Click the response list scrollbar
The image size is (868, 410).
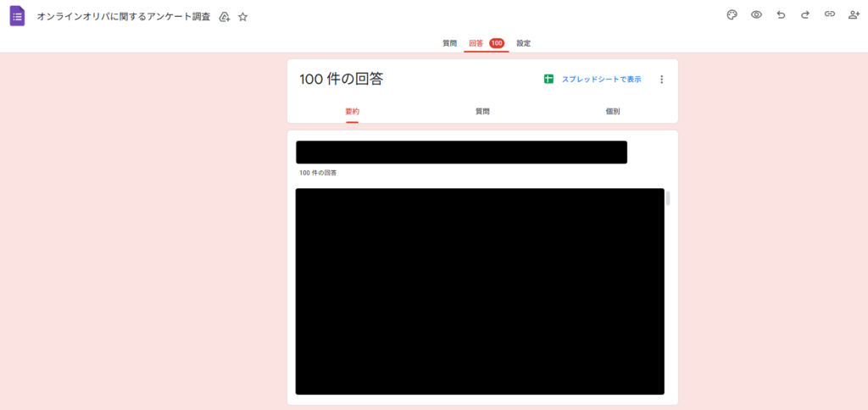pyautogui.click(x=668, y=199)
